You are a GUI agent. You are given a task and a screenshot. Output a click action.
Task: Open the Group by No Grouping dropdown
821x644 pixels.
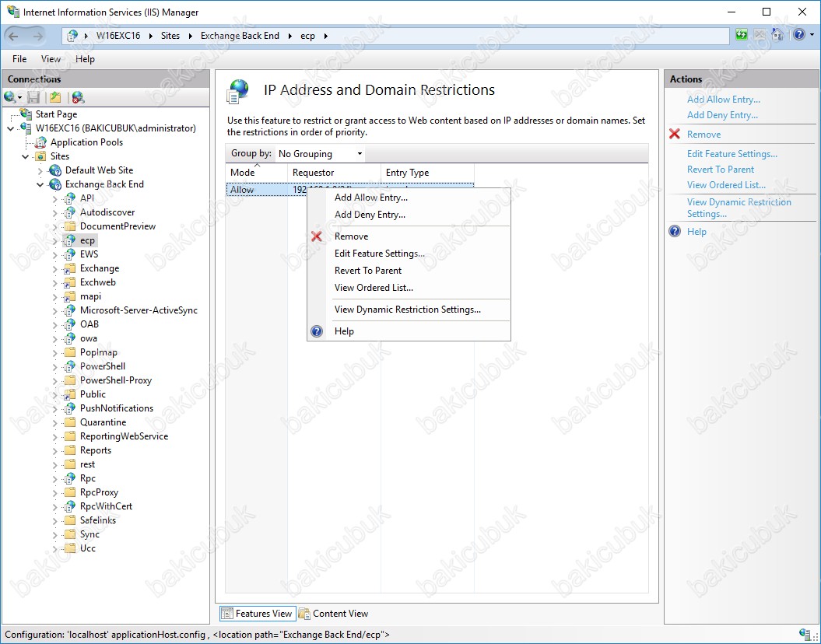(x=320, y=154)
